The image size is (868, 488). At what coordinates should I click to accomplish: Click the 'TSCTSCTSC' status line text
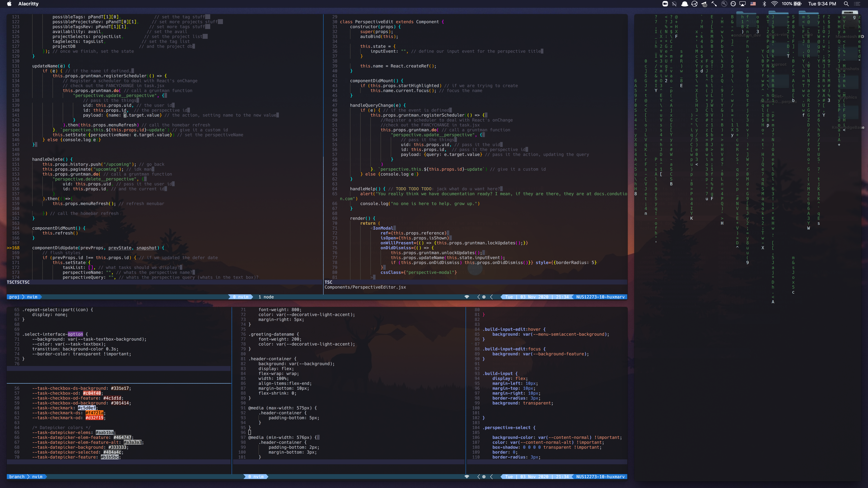18,282
